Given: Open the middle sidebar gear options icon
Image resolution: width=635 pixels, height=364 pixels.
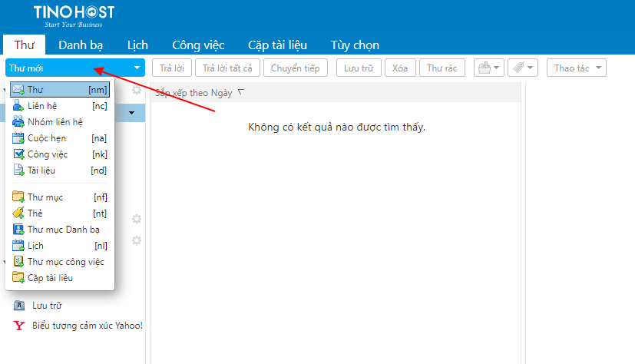Looking at the screenshot, I should (x=137, y=219).
